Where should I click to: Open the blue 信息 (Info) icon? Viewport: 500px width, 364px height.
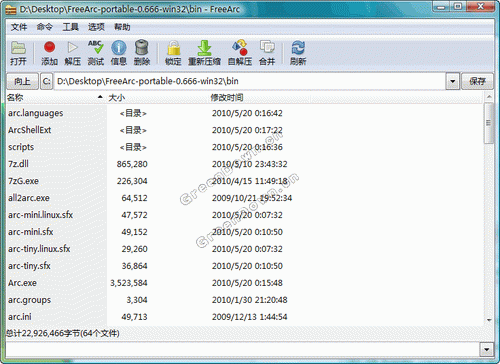tap(119, 48)
